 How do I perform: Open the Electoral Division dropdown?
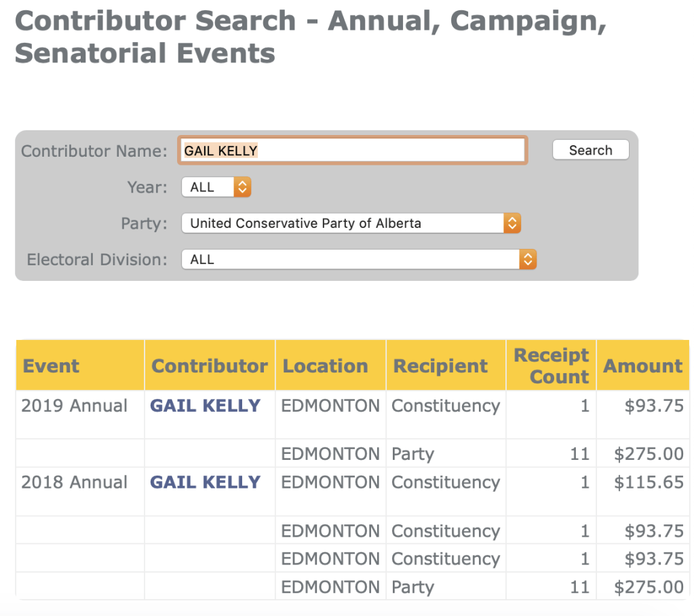(359, 259)
